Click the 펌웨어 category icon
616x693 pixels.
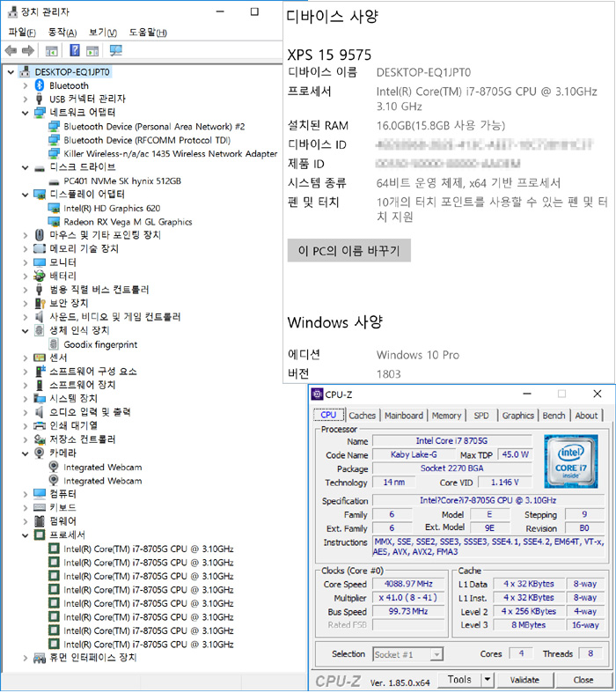pyautogui.click(x=40, y=521)
